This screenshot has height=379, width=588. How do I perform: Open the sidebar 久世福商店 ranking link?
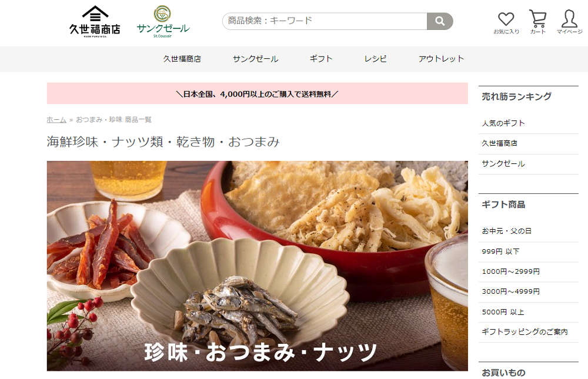(x=499, y=143)
